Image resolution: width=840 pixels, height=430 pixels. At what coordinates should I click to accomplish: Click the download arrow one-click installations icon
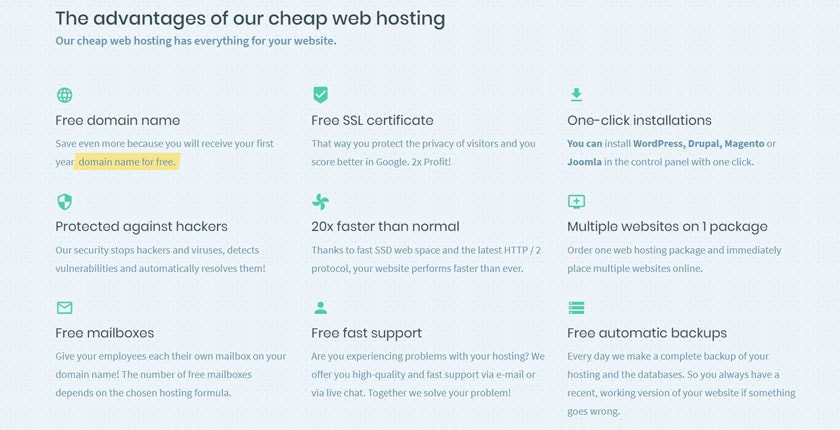pos(576,95)
